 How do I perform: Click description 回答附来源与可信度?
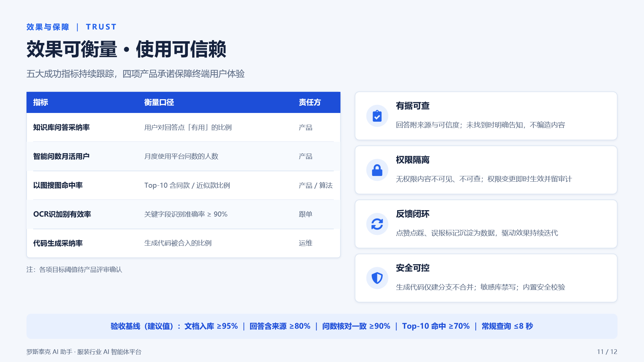[427, 125]
